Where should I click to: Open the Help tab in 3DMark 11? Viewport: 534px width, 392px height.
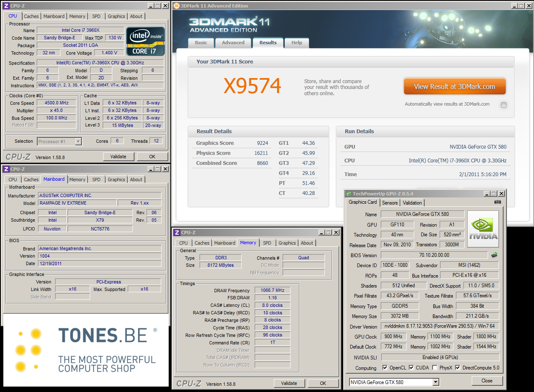pyautogui.click(x=296, y=43)
